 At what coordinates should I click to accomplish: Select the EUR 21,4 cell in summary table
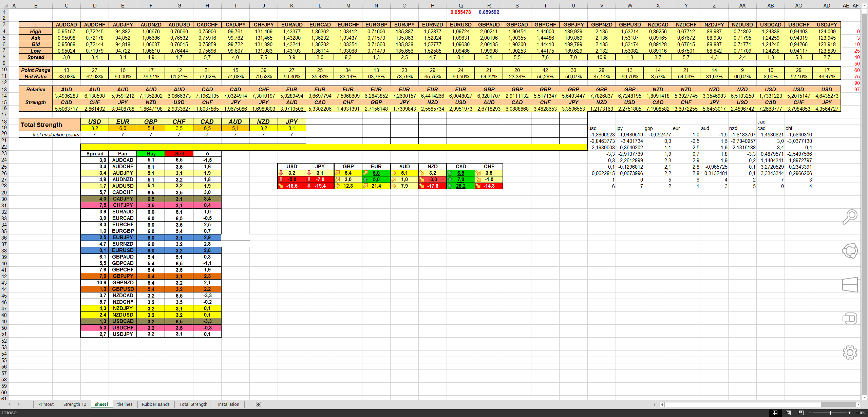click(x=376, y=186)
